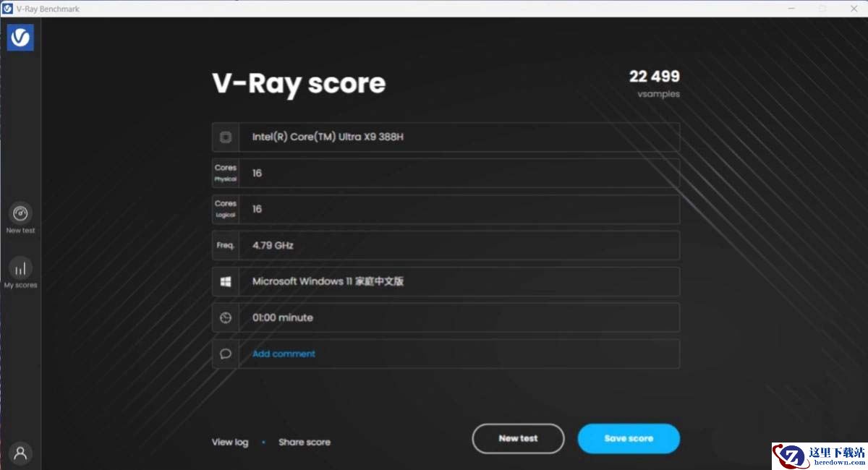Click the 22 499 vsamples score value

click(x=654, y=77)
